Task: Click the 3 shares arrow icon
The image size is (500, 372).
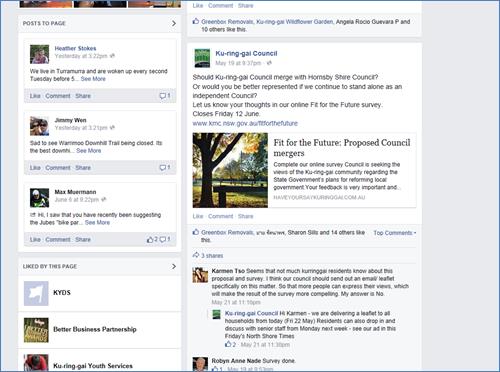Action: (196, 255)
